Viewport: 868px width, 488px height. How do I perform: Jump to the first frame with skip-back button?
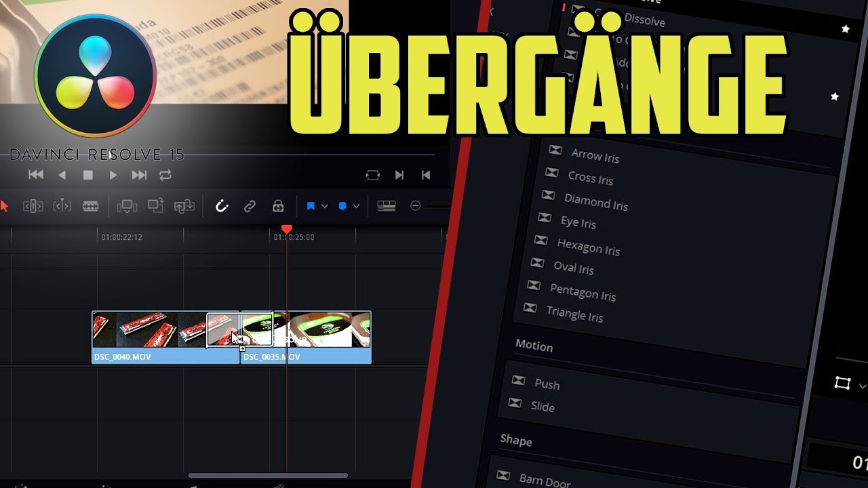pyautogui.click(x=36, y=175)
